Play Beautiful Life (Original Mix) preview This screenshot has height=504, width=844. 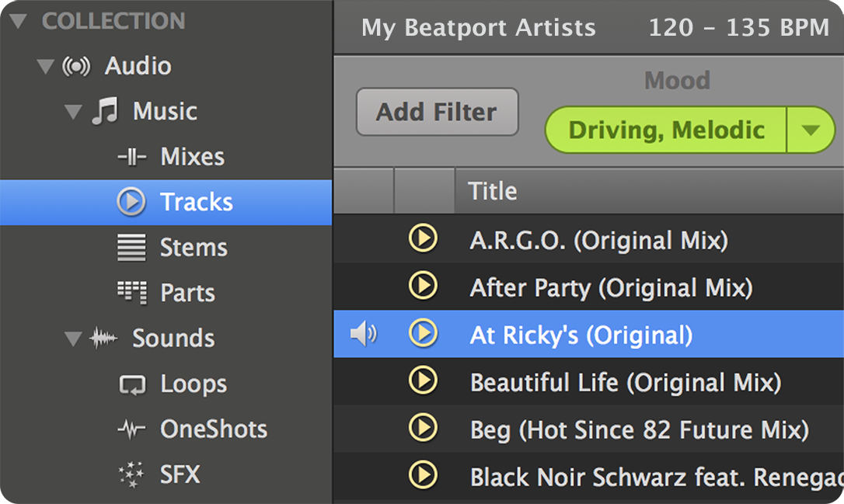423,381
